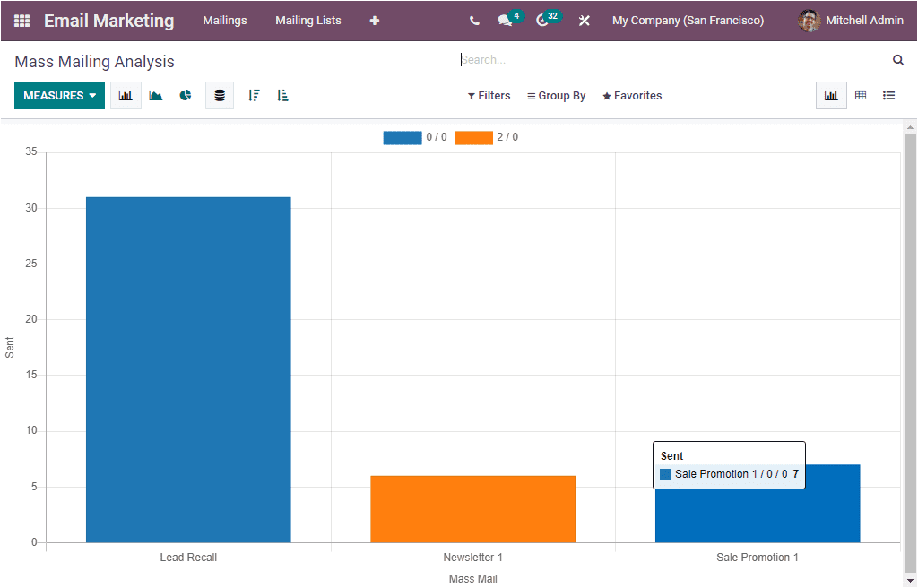Viewport: 918px width, 588px height.
Task: Switch to the pivot table view icon
Action: click(860, 95)
